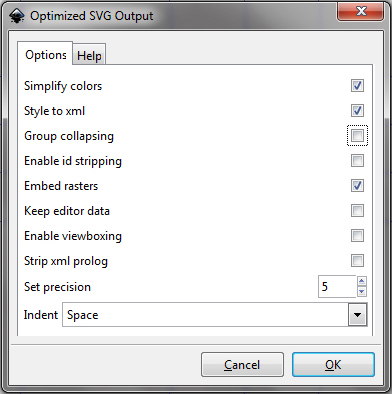Click the Embed rasters label

tap(61, 186)
